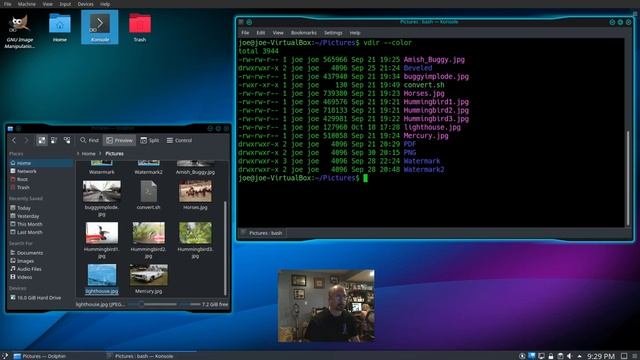Screen dimensions: 640x360
Task: Open the GNU Image Manipulation desktop icon
Action: [20, 31]
